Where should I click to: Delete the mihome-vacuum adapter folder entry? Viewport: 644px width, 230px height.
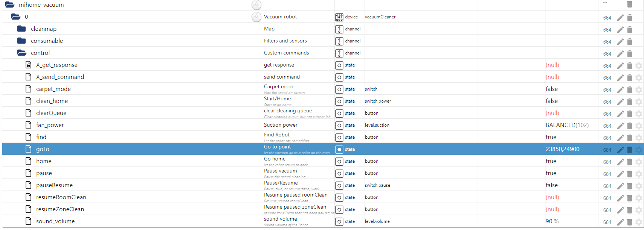point(629,4)
